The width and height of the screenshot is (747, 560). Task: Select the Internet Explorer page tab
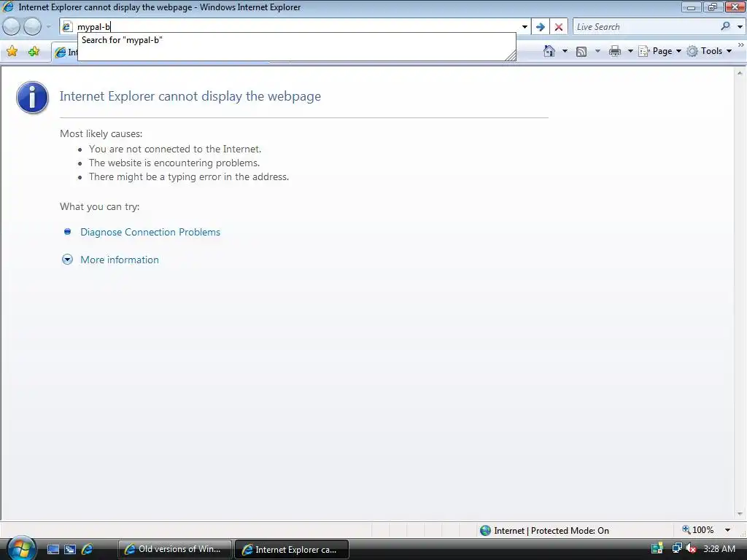pos(65,52)
